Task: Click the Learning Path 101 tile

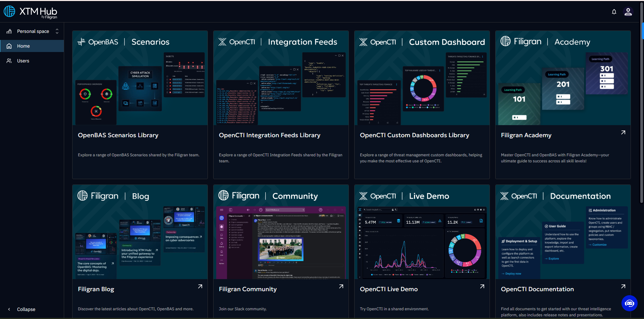Action: pyautogui.click(x=519, y=104)
